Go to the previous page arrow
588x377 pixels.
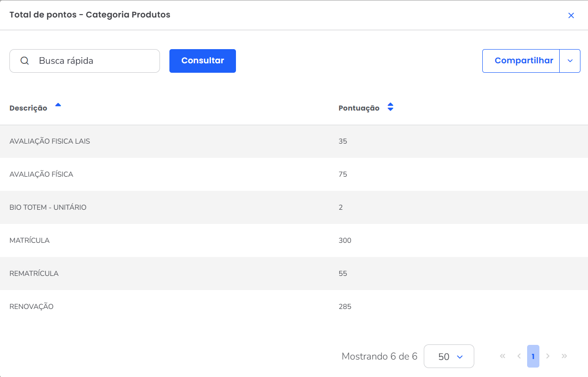click(519, 356)
